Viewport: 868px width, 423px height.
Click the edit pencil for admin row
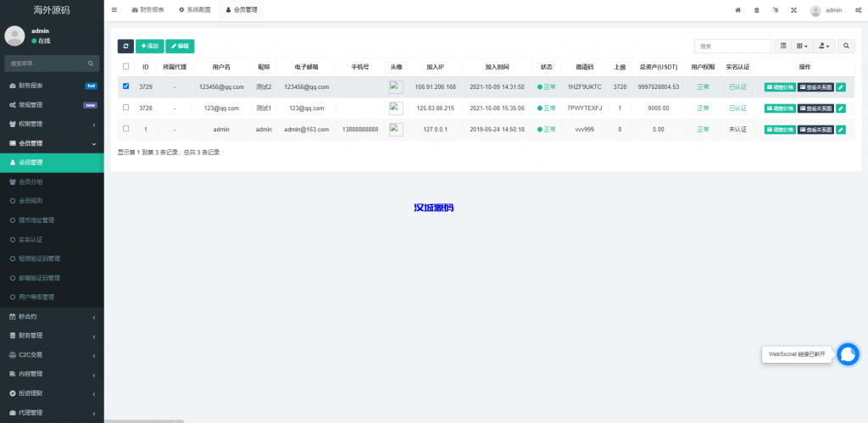[x=840, y=130]
